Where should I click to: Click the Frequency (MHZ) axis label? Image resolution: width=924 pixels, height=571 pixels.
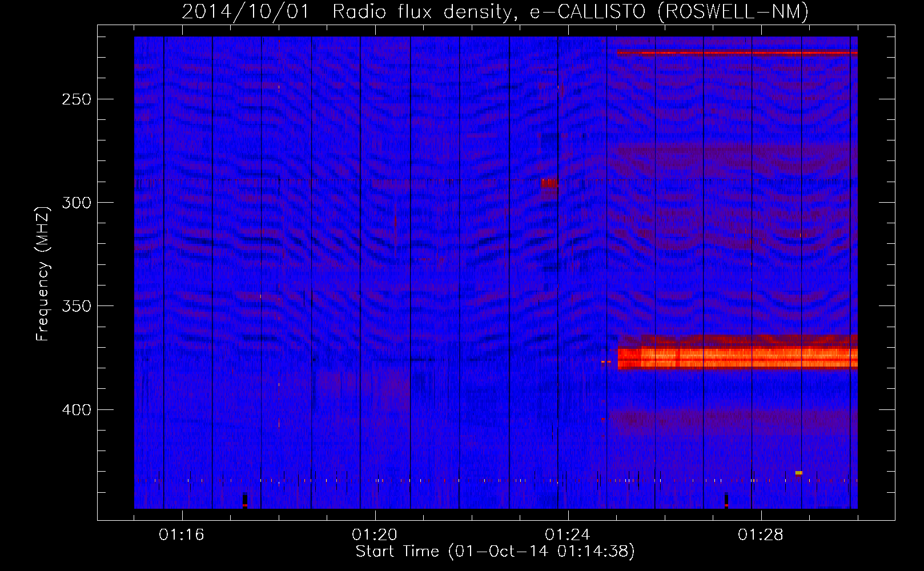click(43, 274)
